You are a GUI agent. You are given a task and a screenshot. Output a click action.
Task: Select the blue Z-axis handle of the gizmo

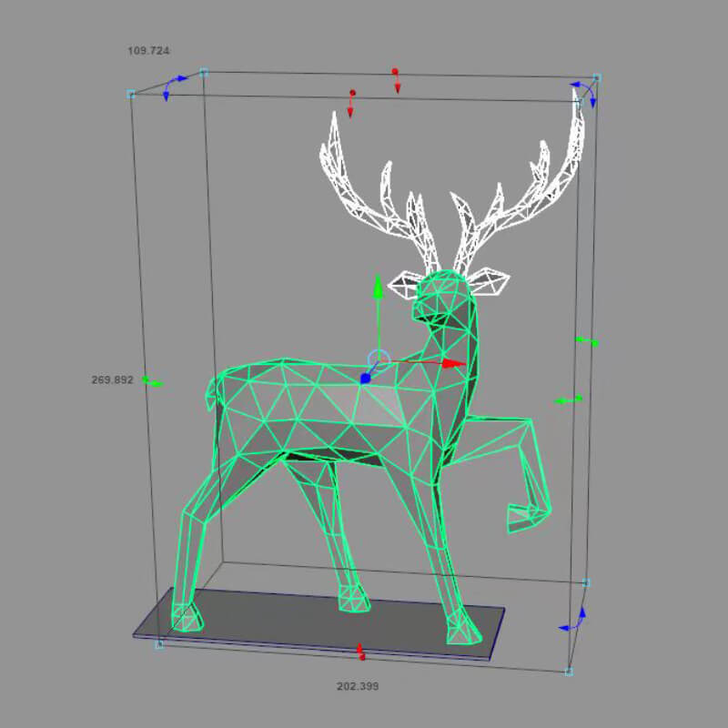(x=365, y=378)
